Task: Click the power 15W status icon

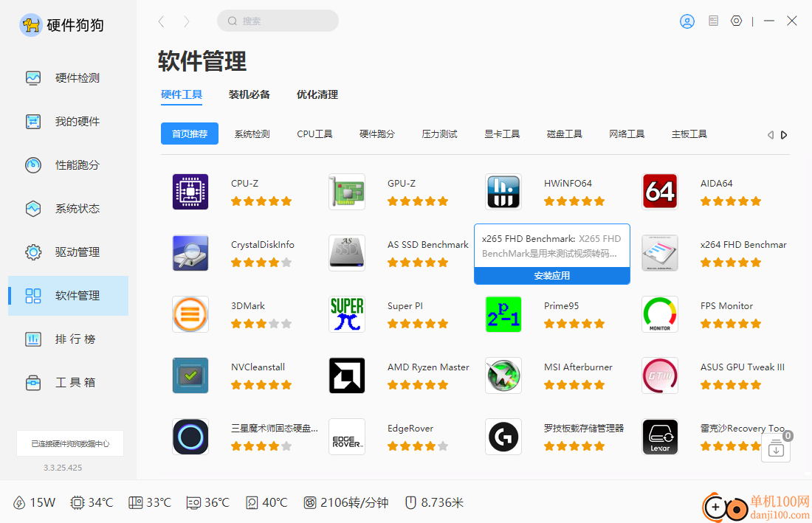Action: click(x=19, y=503)
